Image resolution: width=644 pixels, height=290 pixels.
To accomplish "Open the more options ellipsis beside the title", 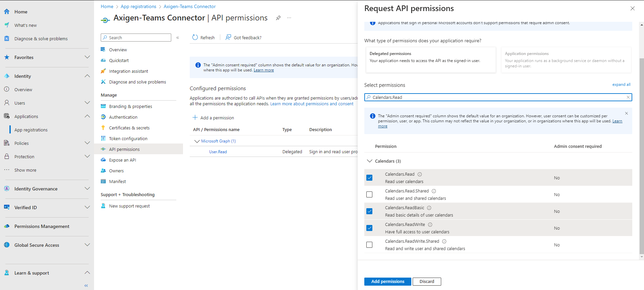I will tap(289, 18).
